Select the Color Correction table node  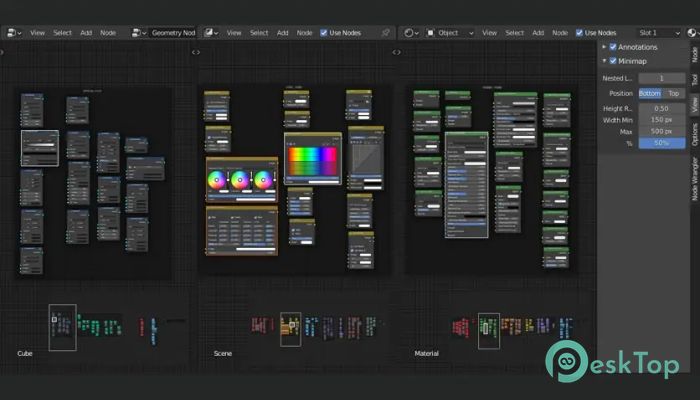[242, 231]
